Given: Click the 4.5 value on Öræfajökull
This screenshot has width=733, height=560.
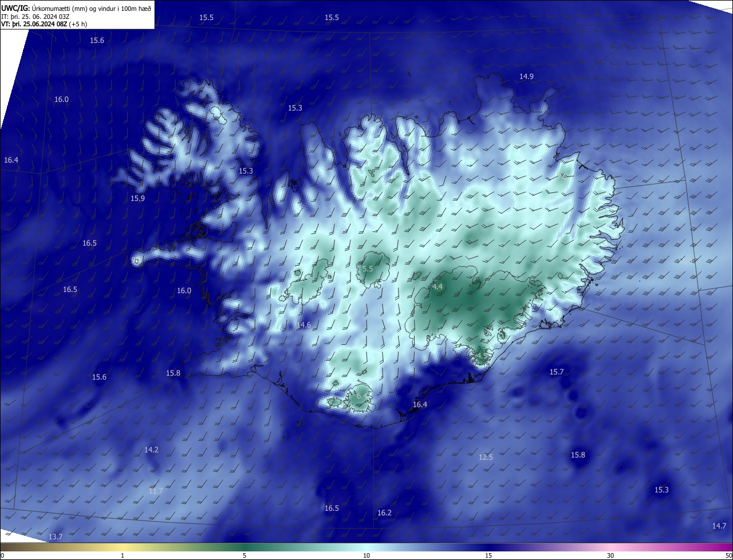Looking at the screenshot, I should 481,355.
